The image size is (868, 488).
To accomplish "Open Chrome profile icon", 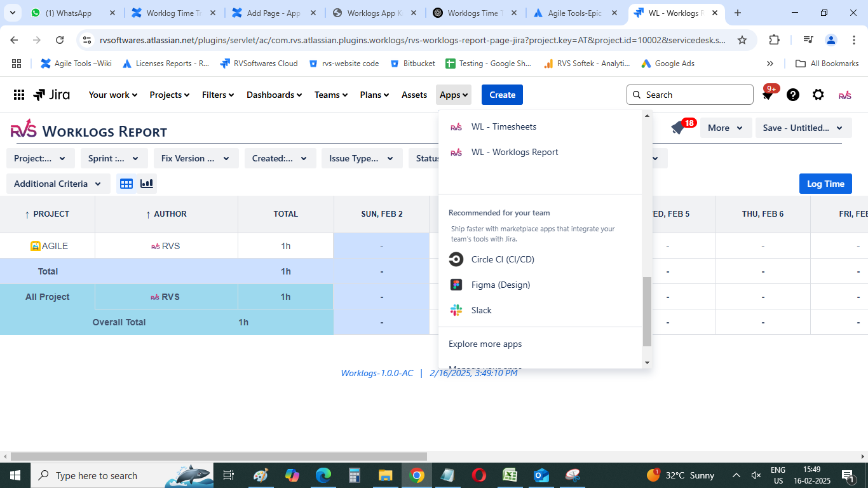I will click(831, 40).
